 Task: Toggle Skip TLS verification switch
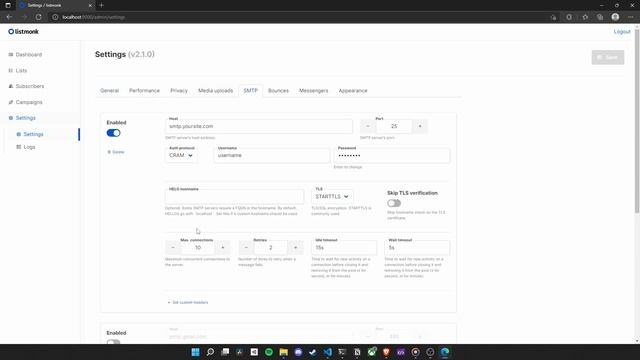[394, 203]
